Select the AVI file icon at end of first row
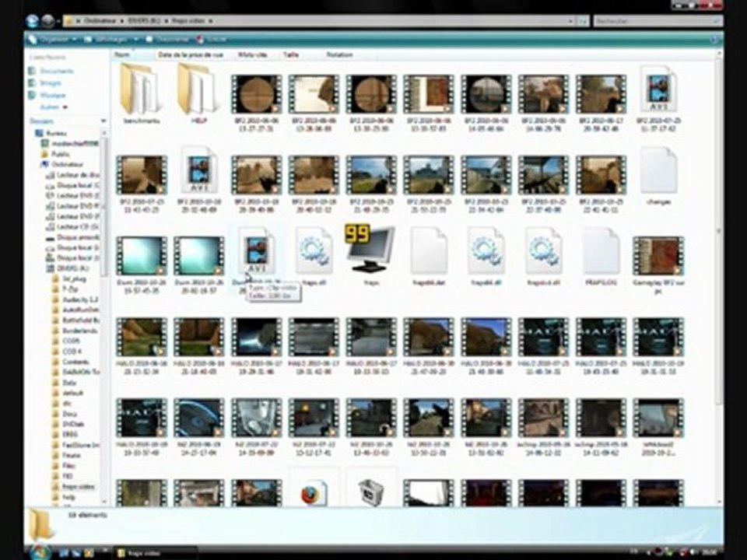This screenshot has height=560, width=747. (x=658, y=89)
